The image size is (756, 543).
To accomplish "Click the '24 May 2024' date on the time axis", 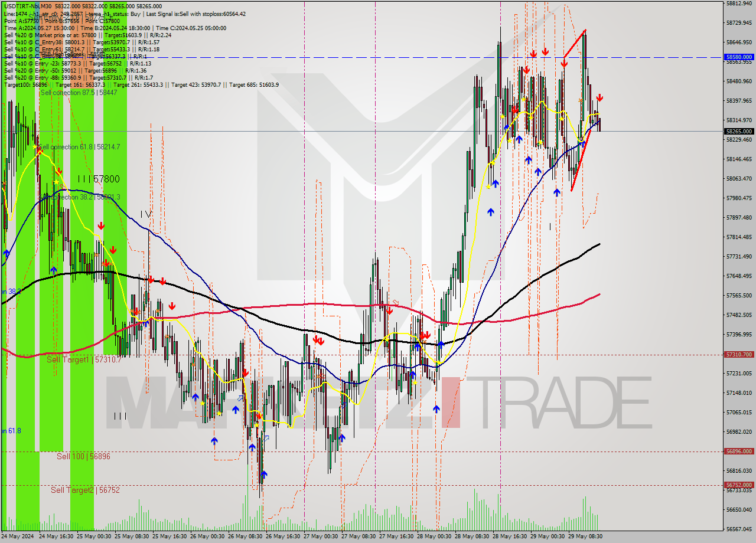I will pyautogui.click(x=18, y=537).
